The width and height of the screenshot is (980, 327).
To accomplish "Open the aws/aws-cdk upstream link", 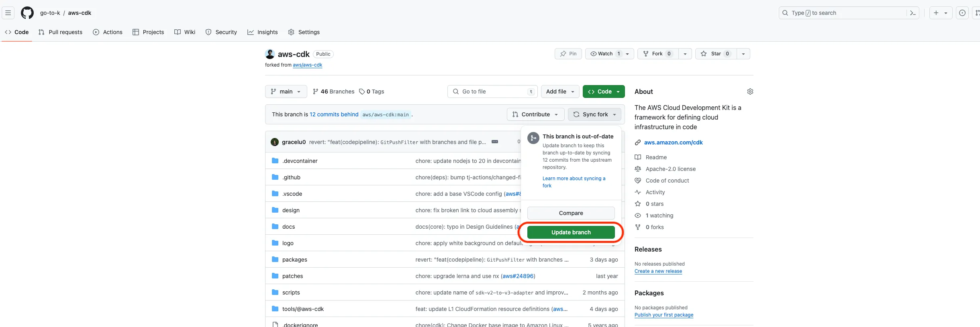I will coord(308,65).
